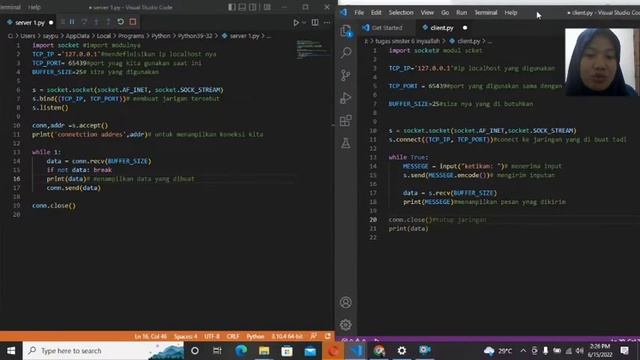Open Go menu in client.py window
This screenshot has width=640, height=360.
click(x=445, y=13)
